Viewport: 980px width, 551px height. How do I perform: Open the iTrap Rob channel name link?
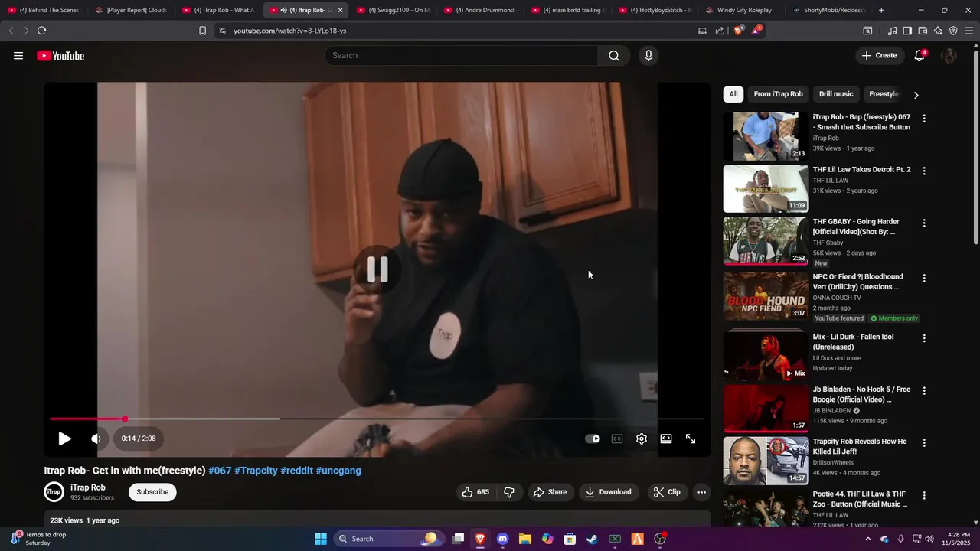(88, 487)
